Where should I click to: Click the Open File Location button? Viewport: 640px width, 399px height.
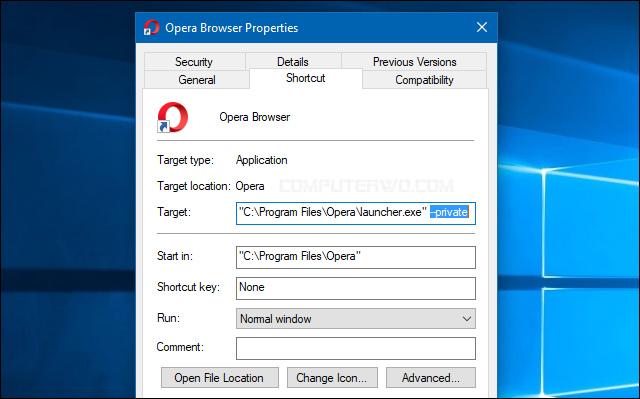pyautogui.click(x=220, y=378)
